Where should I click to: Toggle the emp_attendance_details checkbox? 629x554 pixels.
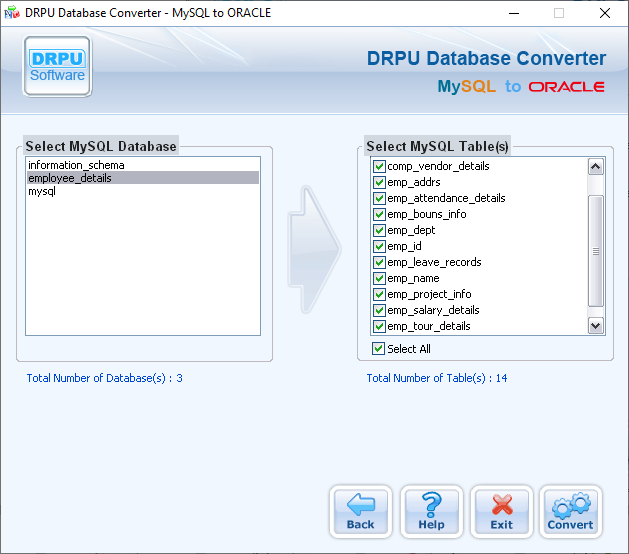pyautogui.click(x=379, y=198)
